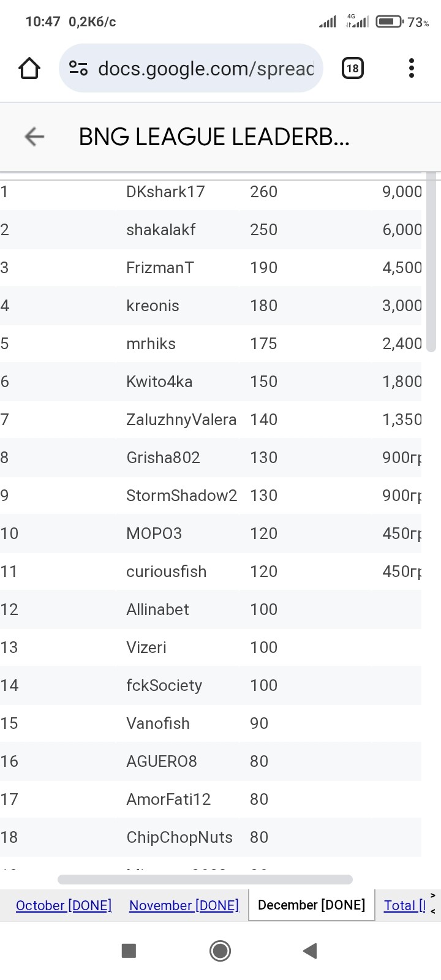Tap the BNG LEAGUE LEADERB... title
This screenshot has width=441, height=980.
click(214, 137)
